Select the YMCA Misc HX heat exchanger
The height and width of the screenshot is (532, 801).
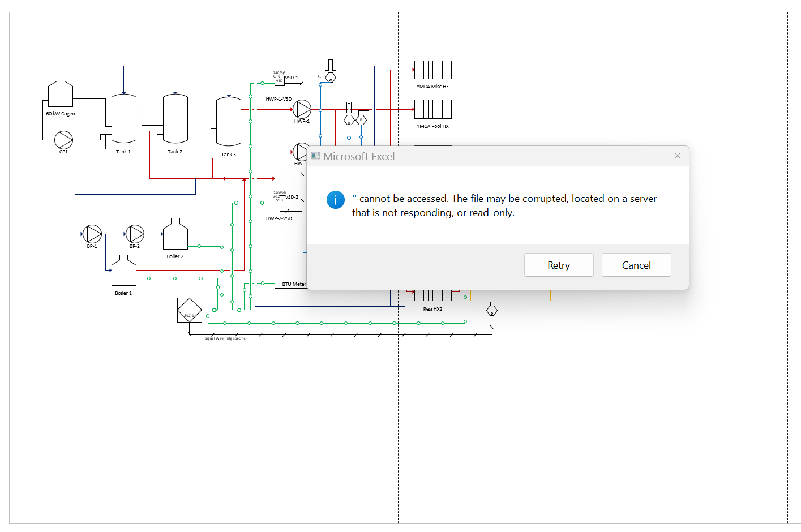(x=433, y=69)
